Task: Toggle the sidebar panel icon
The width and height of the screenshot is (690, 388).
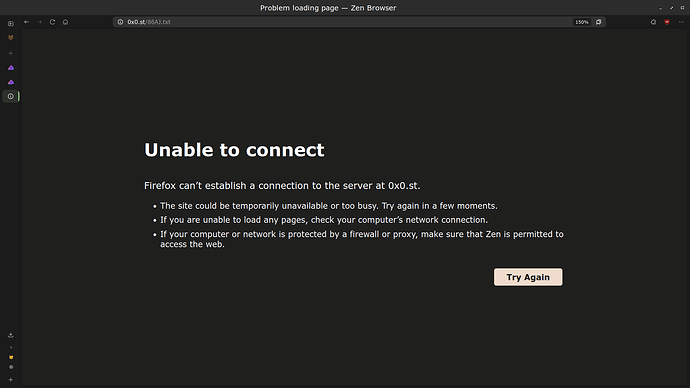Action: coord(11,23)
